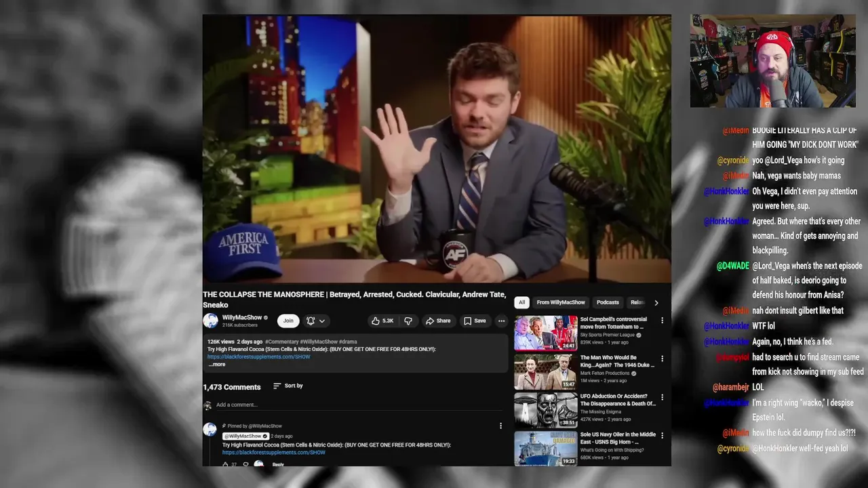Open options menu for Man Who Would Be King

click(x=662, y=359)
